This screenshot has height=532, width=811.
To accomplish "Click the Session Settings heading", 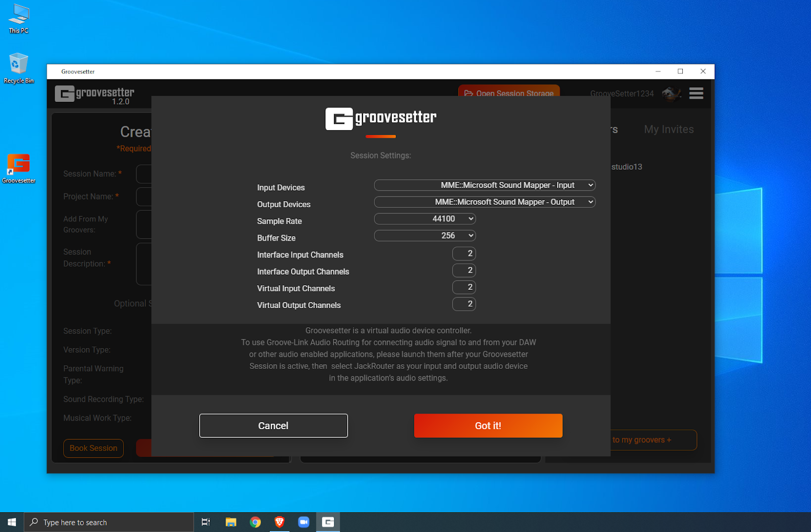I will point(381,156).
